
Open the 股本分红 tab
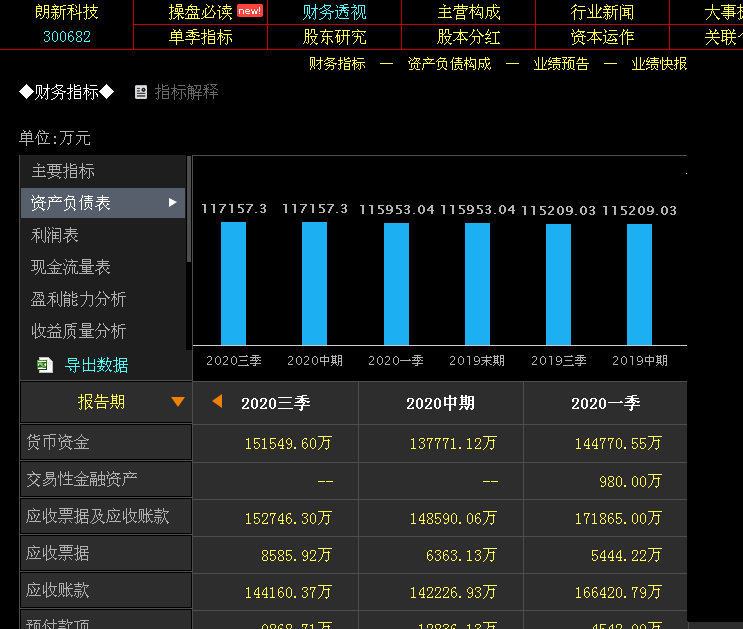[469, 37]
